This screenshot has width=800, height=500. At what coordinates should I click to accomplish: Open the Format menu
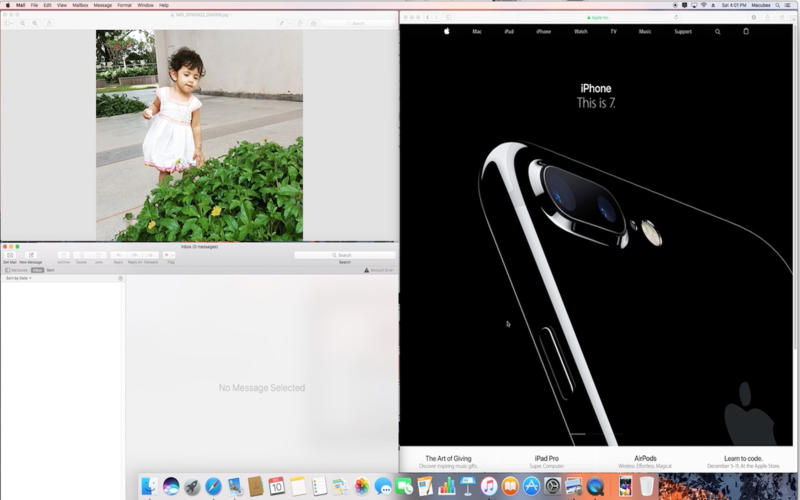pos(124,5)
